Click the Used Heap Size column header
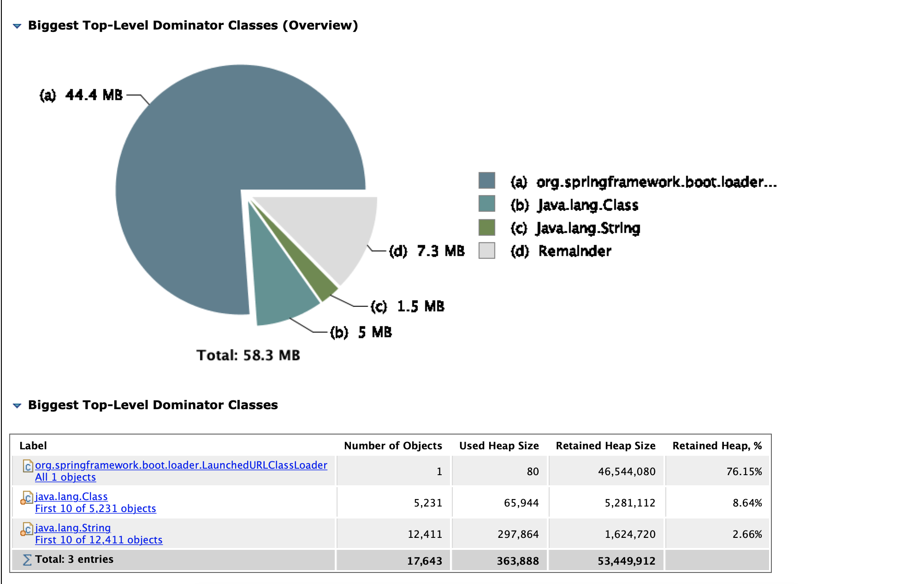The image size is (924, 584). (499, 446)
